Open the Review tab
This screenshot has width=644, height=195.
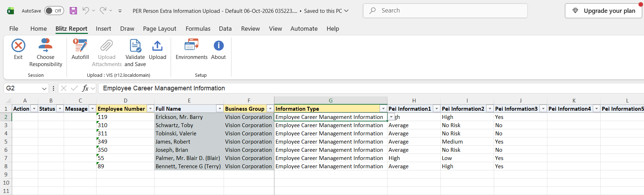(250, 29)
